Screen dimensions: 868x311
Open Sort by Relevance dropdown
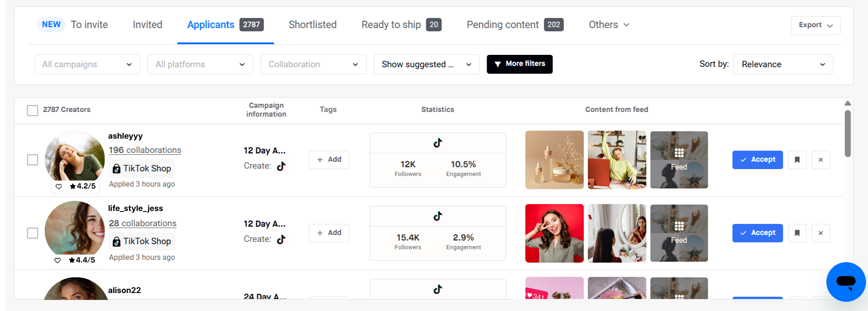tap(783, 65)
